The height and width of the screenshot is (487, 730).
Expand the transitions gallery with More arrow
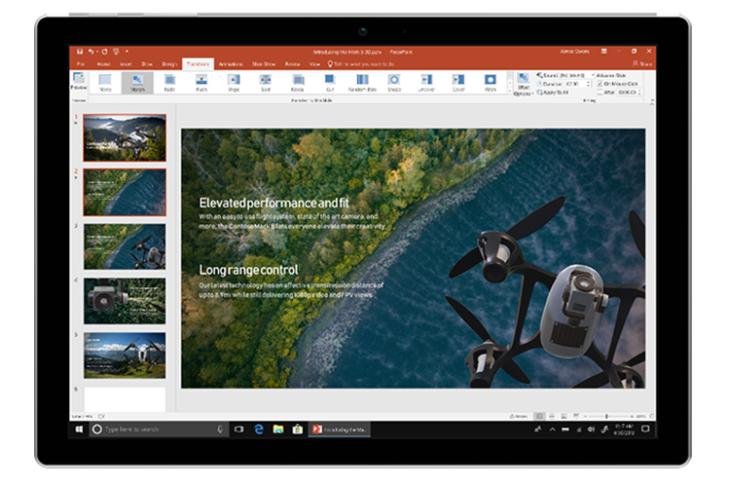pos(509,92)
